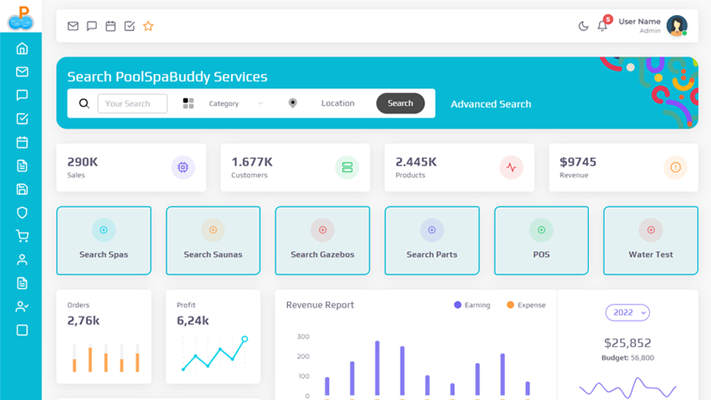Open the 2022 year dropdown
Viewport: 711px width, 400px height.
[628, 312]
